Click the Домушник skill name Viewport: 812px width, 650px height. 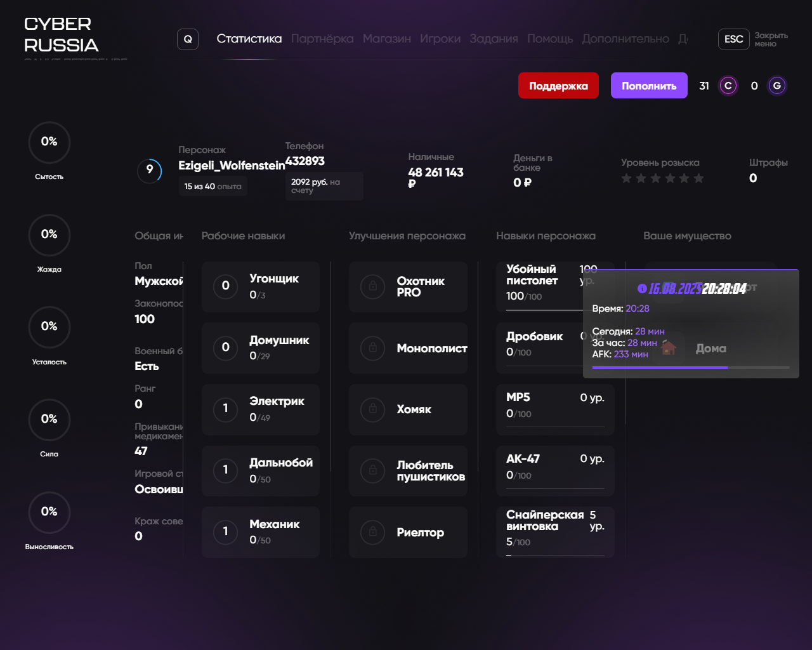[x=279, y=340]
